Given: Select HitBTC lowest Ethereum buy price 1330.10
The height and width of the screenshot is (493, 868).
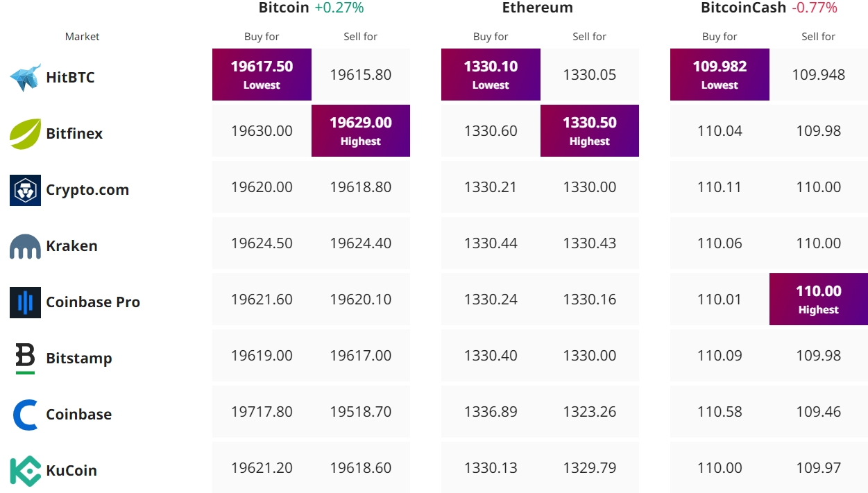Looking at the screenshot, I should click(x=491, y=74).
